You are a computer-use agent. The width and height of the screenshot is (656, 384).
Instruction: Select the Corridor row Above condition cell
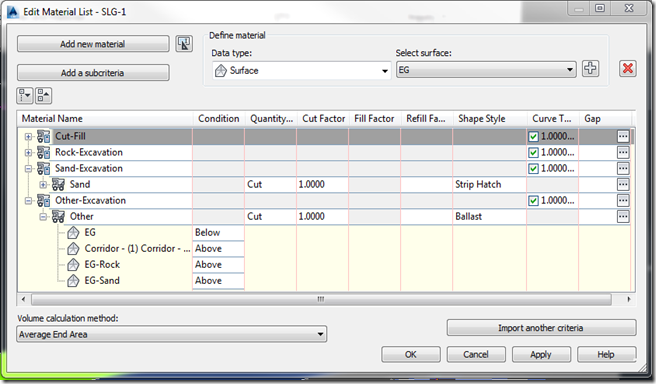pos(218,248)
